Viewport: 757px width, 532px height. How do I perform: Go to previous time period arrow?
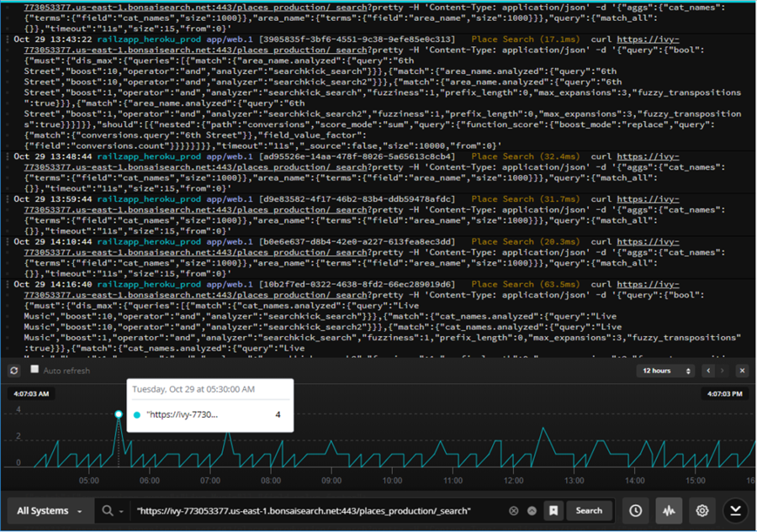click(x=708, y=371)
